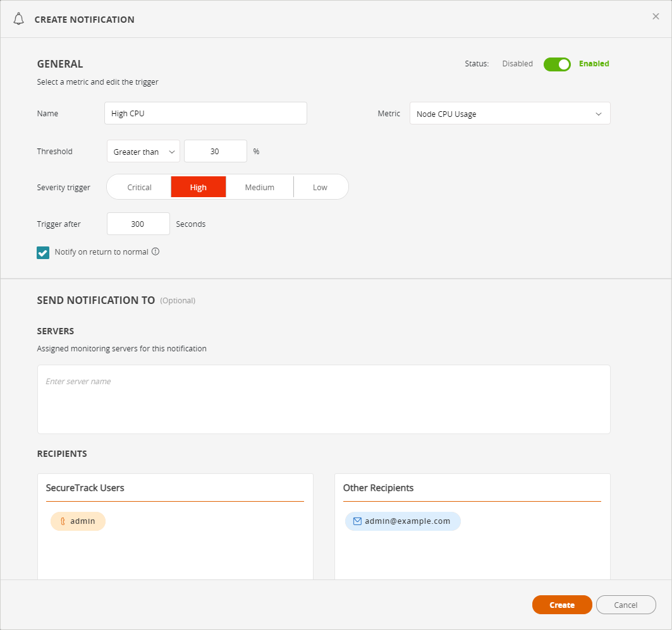Expand the Greater than threshold dropdown
This screenshot has width=672, height=630.
pos(144,152)
